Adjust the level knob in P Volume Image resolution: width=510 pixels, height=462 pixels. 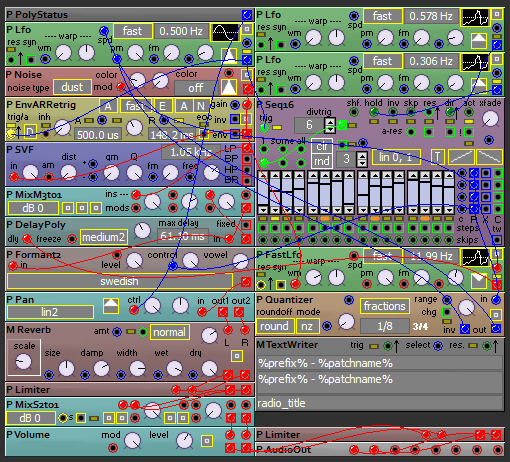tap(184, 440)
